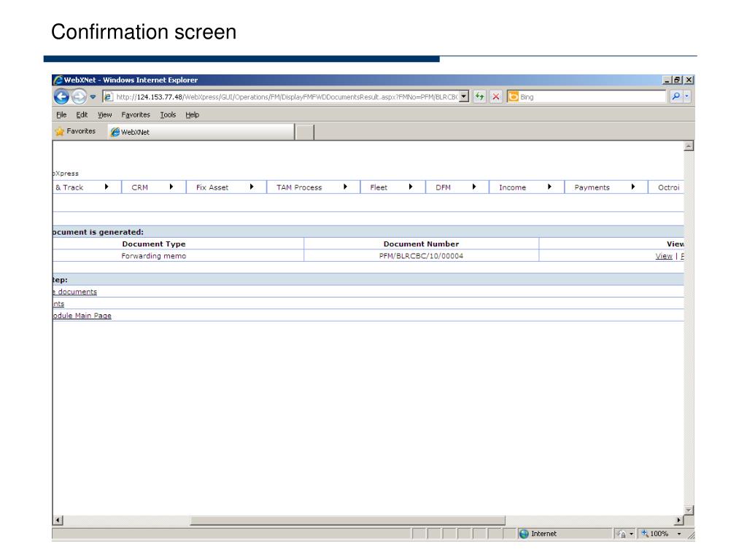The width and height of the screenshot is (747, 560).
Task: Minimize the Internet Explorer window
Action: pyautogui.click(x=667, y=80)
